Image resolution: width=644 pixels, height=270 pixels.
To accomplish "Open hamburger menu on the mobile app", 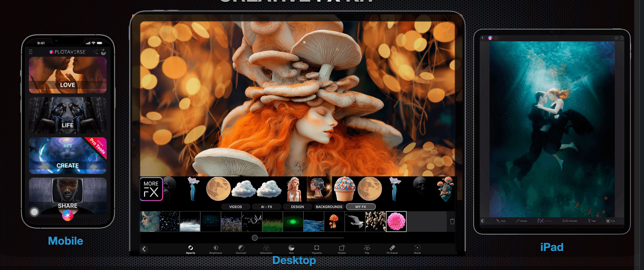I will pos(31,52).
